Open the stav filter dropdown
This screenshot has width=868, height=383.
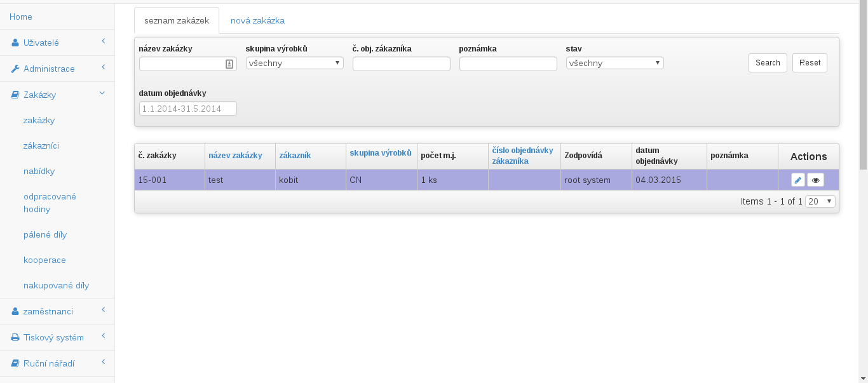point(614,63)
